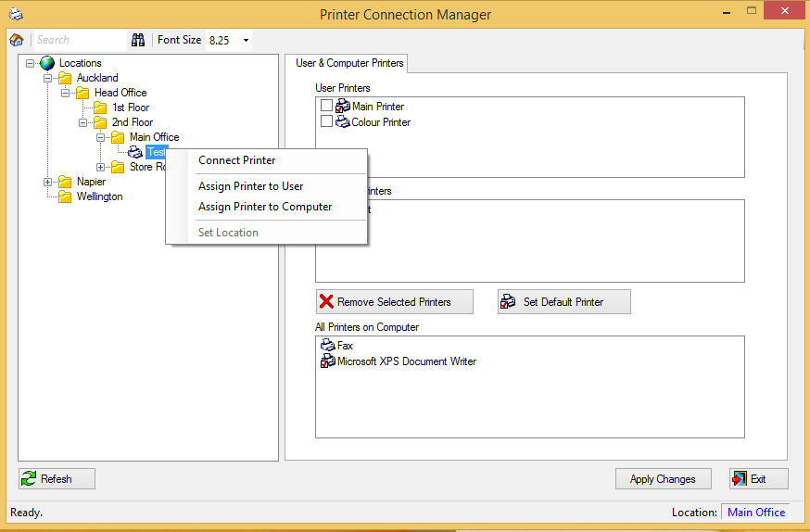Click the binoculars search icon
Viewport: 810px width, 532px height.
(x=138, y=40)
